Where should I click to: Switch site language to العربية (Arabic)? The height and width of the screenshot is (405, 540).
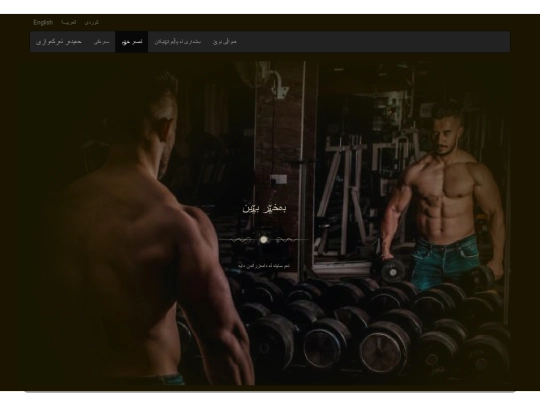tap(69, 22)
